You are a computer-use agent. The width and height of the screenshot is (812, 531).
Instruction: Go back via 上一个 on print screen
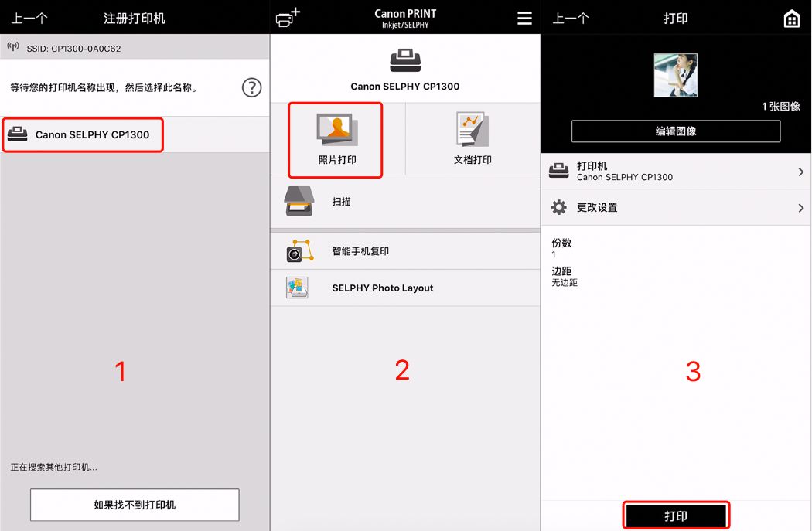coord(571,19)
